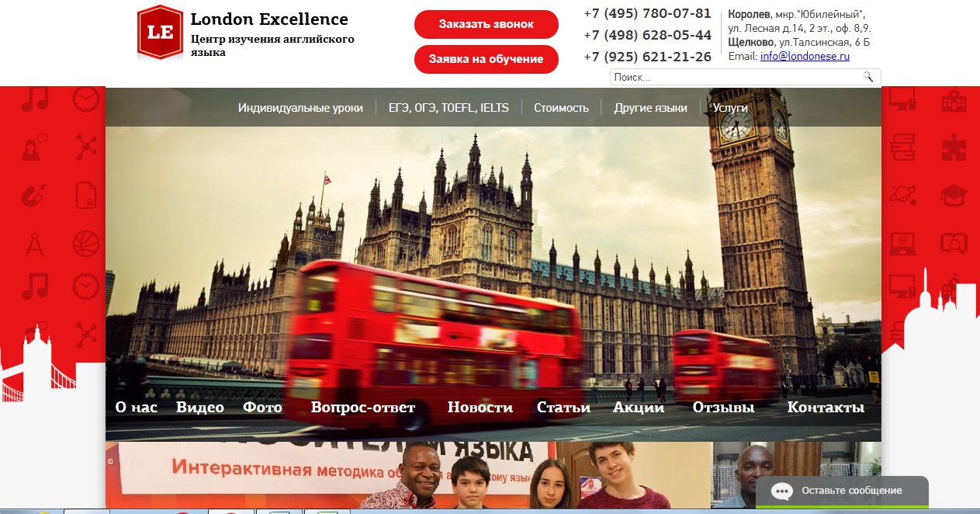Image resolution: width=980 pixels, height=514 pixels.
Task: Open the Статьи section
Action: click(x=563, y=408)
